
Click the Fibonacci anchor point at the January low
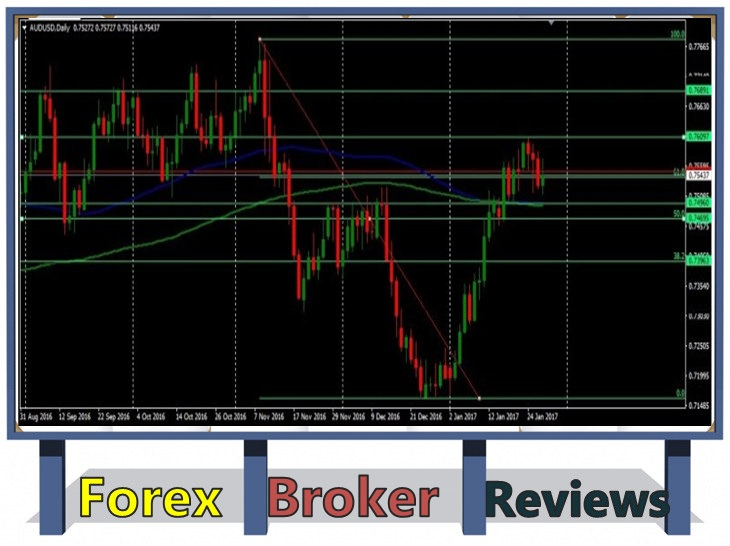[x=478, y=398]
